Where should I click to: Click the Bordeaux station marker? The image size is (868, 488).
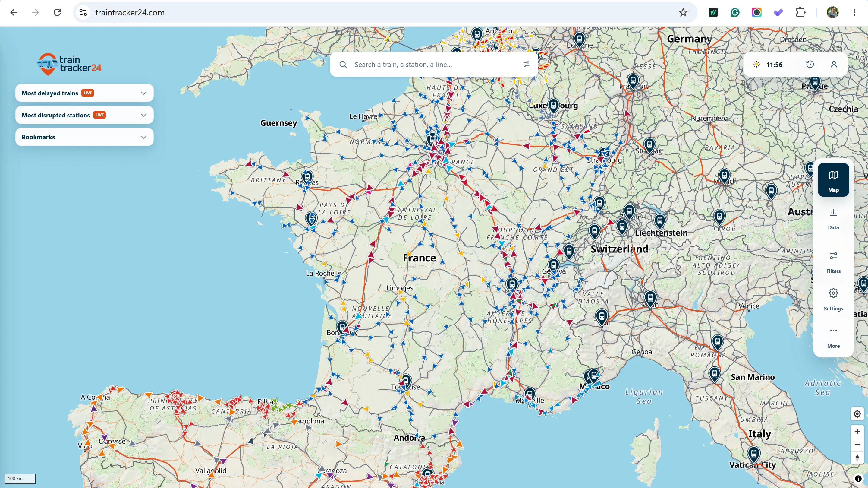tap(342, 327)
